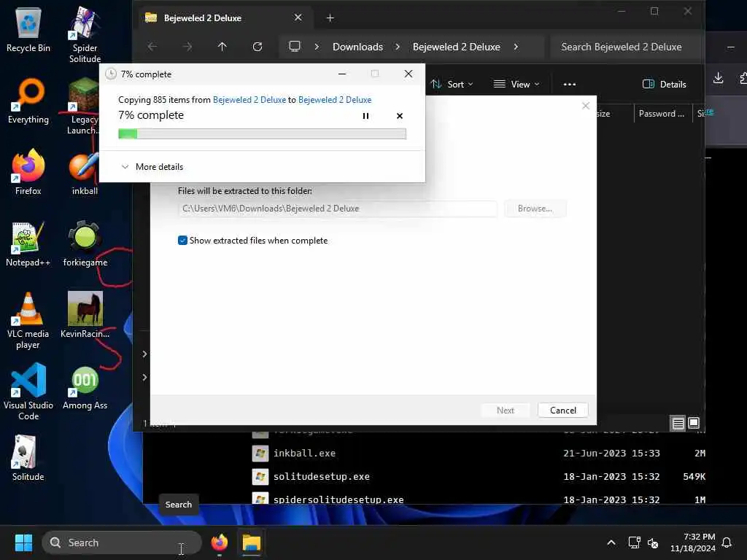The height and width of the screenshot is (560, 747).
Task: Select inkball.exe in background listing
Action: [x=304, y=454]
